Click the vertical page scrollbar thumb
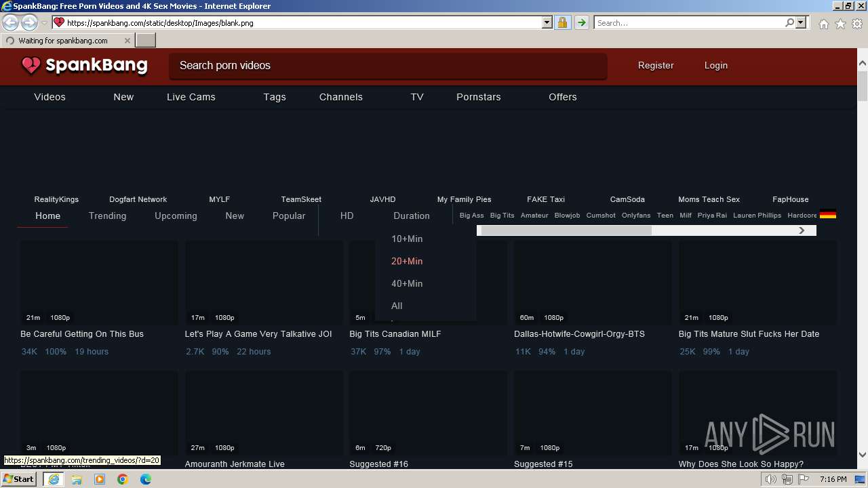Viewport: 868px width, 488px height. point(863,86)
